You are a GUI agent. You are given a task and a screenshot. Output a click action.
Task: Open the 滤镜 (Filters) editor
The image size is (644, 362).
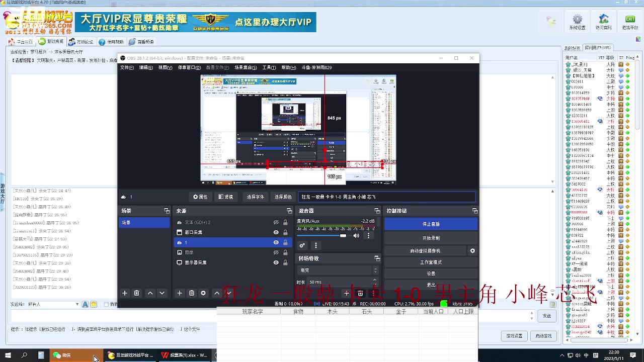point(226,197)
